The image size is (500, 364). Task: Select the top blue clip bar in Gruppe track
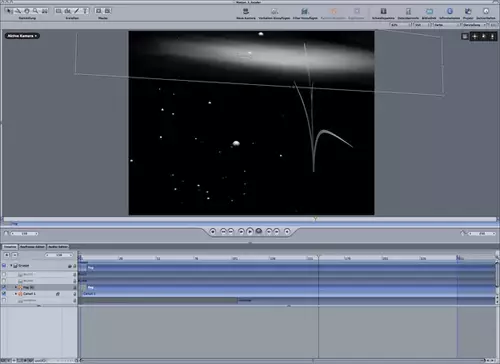[287, 267]
